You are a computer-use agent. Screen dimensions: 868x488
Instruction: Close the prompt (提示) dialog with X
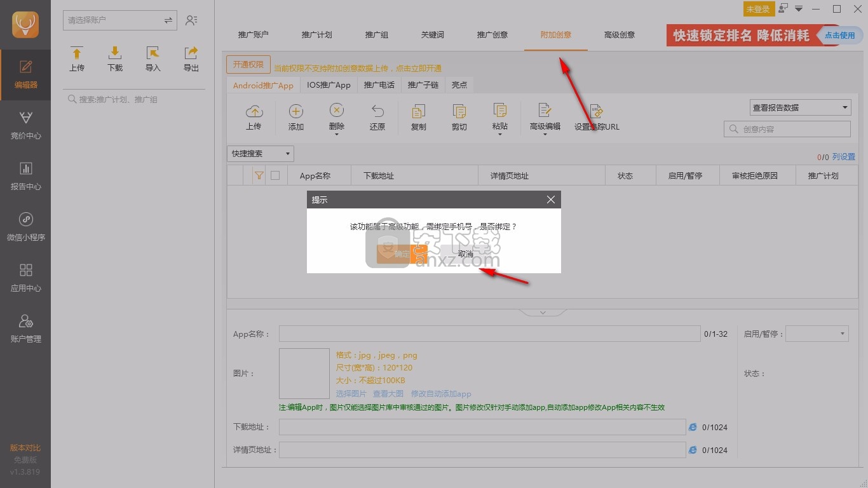551,200
